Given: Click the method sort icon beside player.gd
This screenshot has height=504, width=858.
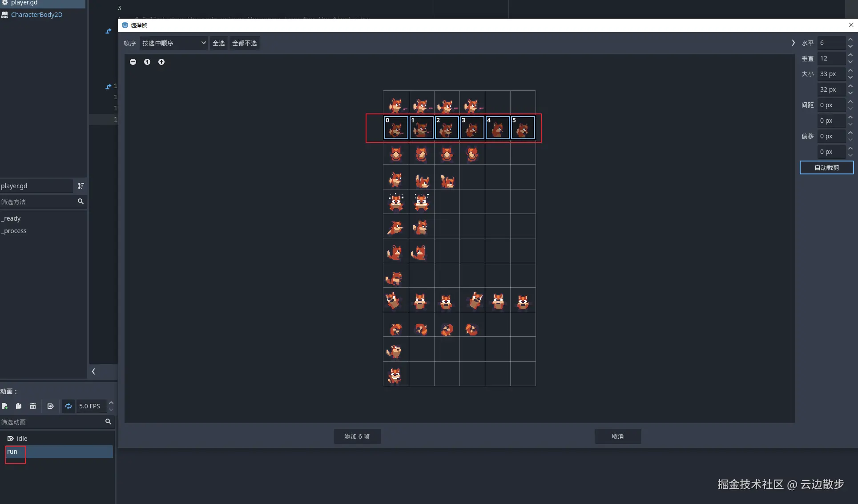Looking at the screenshot, I should pos(81,186).
